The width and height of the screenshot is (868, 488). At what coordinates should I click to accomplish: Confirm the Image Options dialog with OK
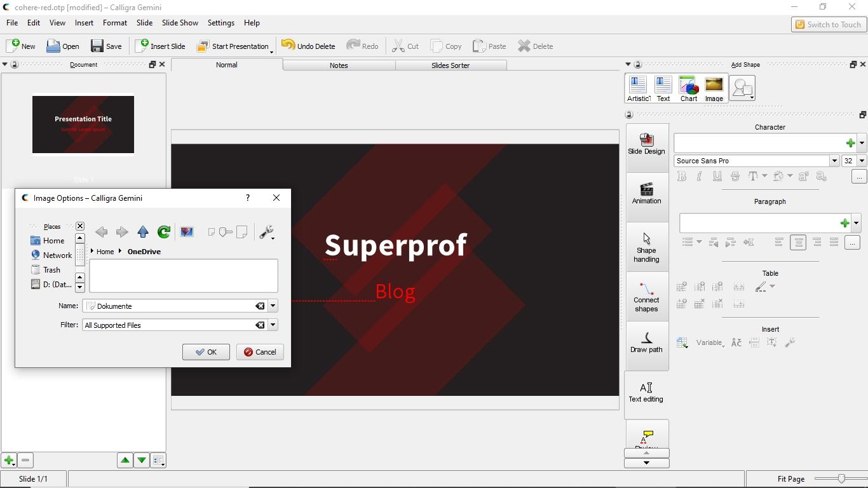(206, 352)
